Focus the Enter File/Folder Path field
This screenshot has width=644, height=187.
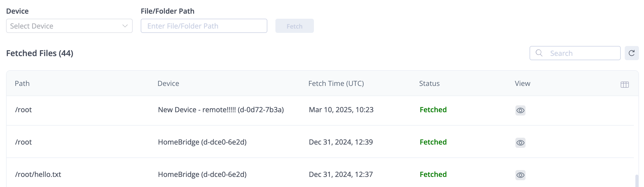click(x=204, y=26)
